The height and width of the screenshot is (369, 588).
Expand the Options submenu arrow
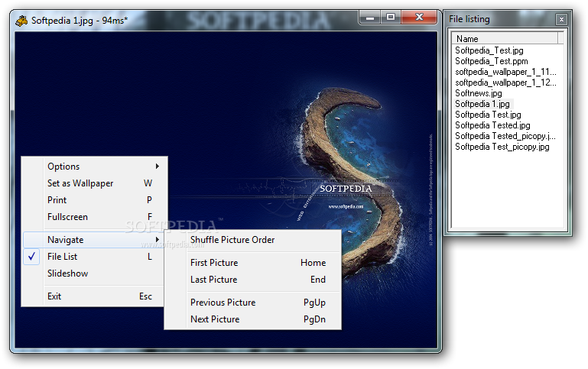pos(157,166)
